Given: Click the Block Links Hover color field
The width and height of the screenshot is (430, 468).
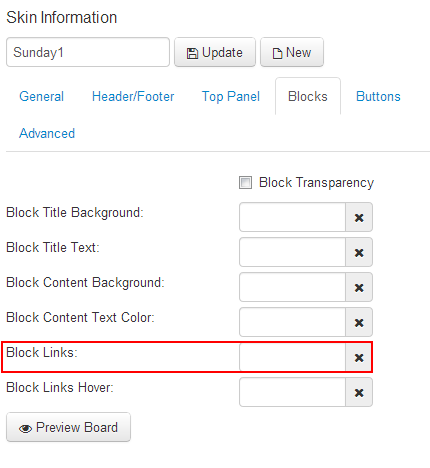Looking at the screenshot, I should [x=292, y=392].
